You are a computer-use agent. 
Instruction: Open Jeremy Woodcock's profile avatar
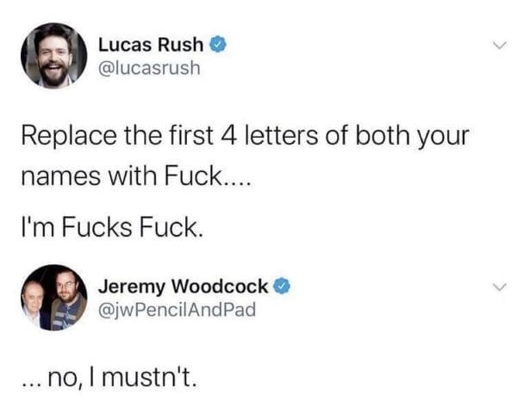click(x=53, y=297)
